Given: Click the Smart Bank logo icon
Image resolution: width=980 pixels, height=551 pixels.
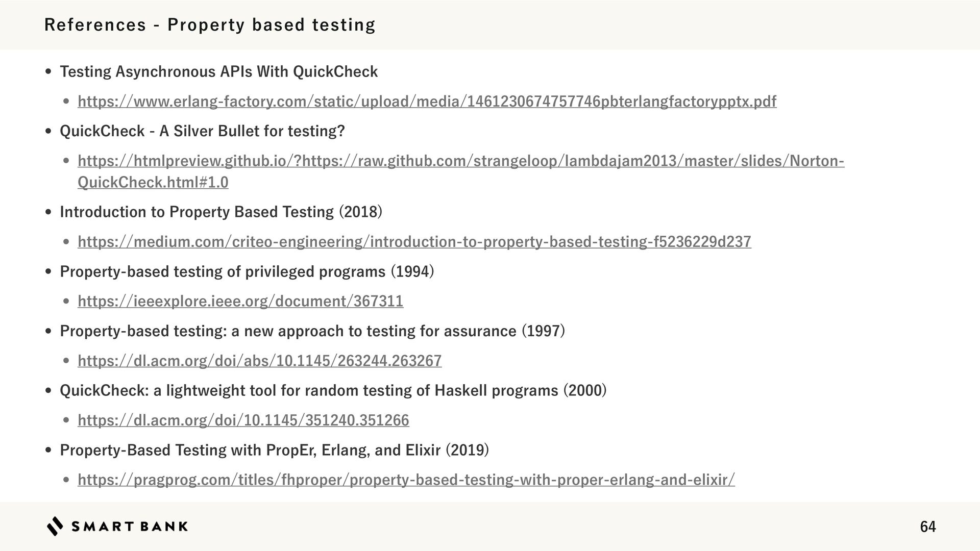Looking at the screenshot, I should click(55, 526).
